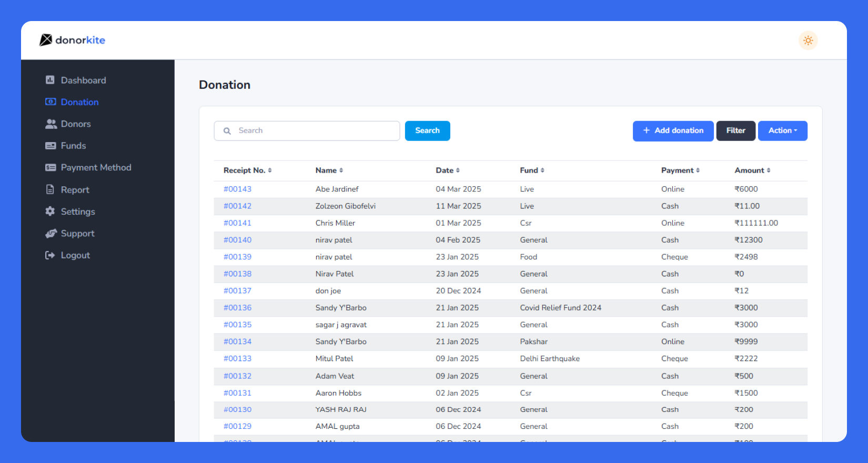Open the Action dropdown menu

pos(782,130)
